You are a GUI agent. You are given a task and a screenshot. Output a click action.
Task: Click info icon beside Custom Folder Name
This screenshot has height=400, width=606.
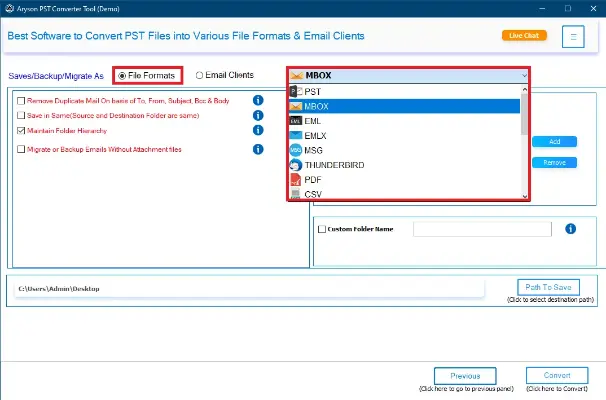570,229
